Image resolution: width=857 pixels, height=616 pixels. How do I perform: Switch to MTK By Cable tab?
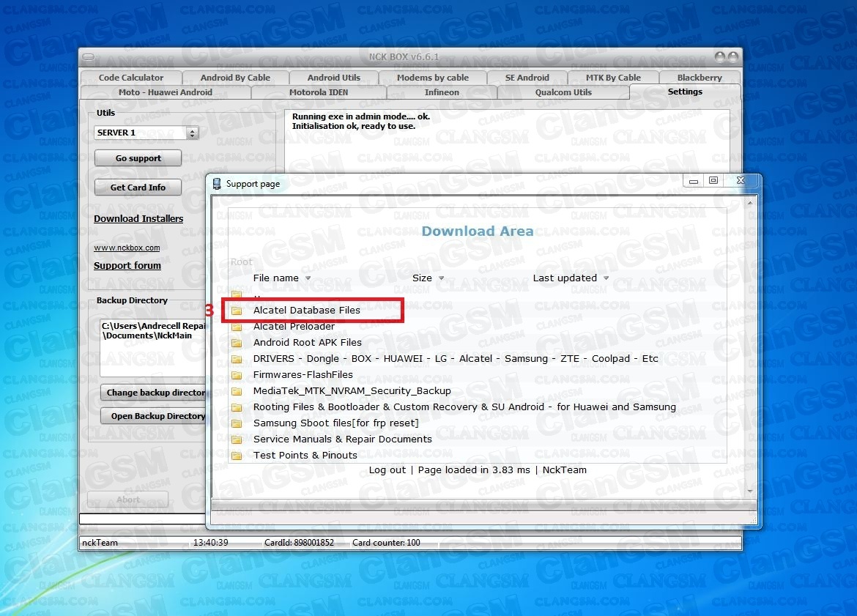[x=613, y=78]
